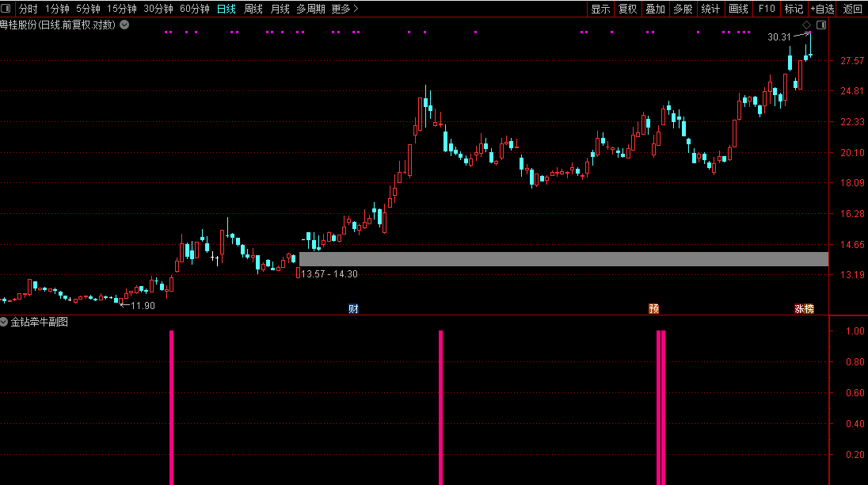Click the 11.90 low price label

pos(143,306)
